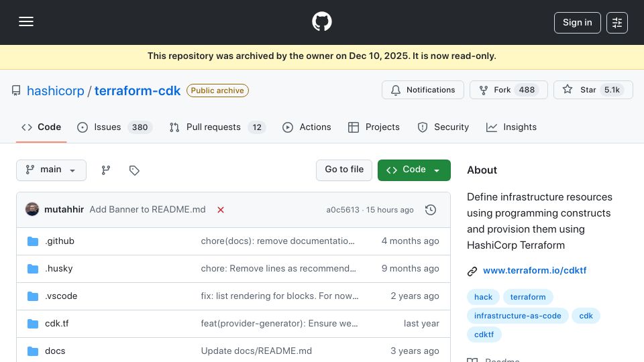Switch to the Code tab
Viewport: 644px width, 362px height.
41,127
